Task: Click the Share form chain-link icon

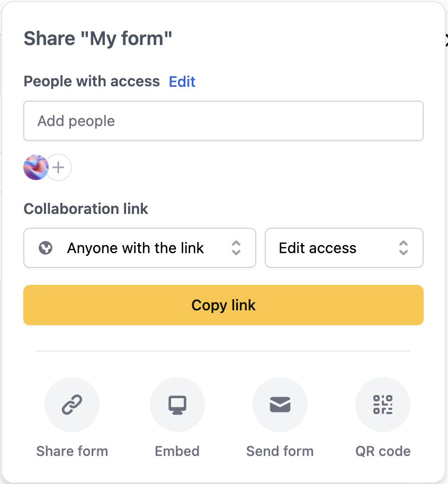Action: tap(72, 405)
